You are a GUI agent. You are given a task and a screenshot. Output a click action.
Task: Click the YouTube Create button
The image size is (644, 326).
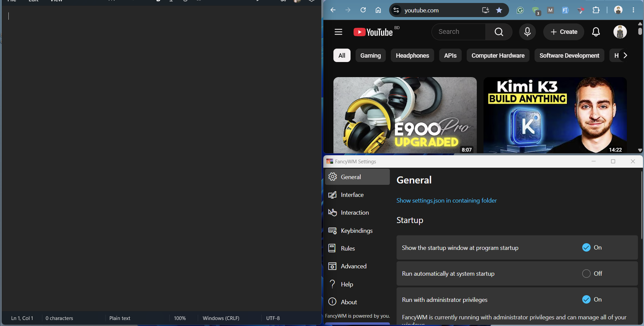point(564,32)
